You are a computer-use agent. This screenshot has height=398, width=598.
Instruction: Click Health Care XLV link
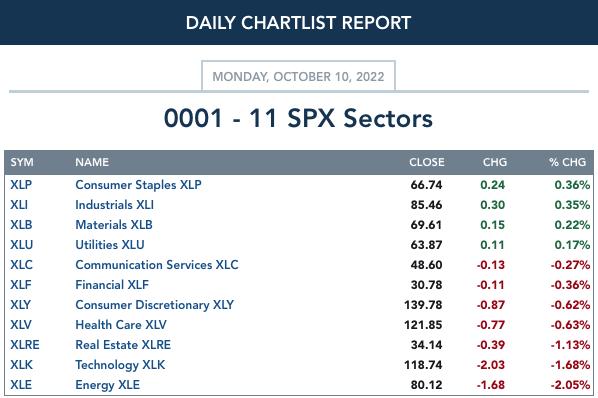(x=121, y=325)
